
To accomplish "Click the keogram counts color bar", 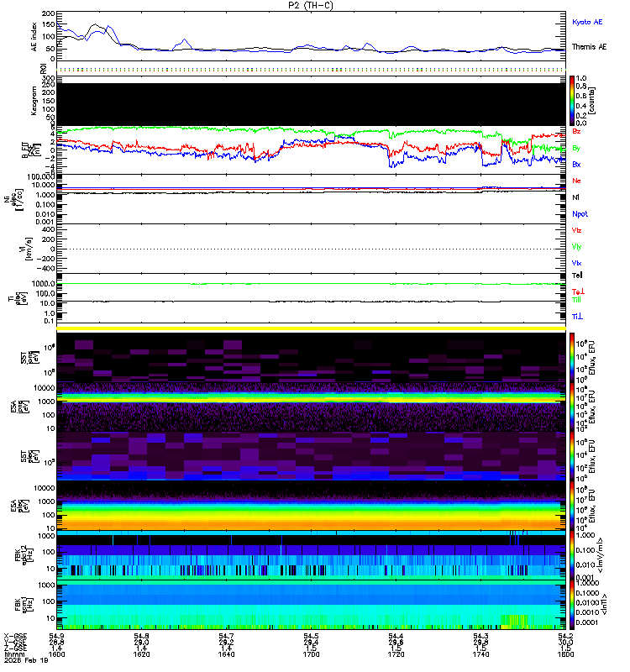I will click(572, 101).
